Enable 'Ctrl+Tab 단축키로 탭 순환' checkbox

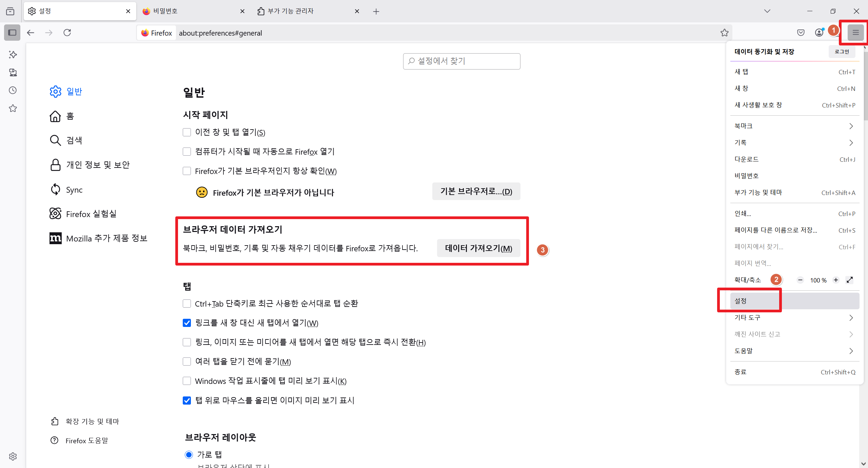pos(187,304)
